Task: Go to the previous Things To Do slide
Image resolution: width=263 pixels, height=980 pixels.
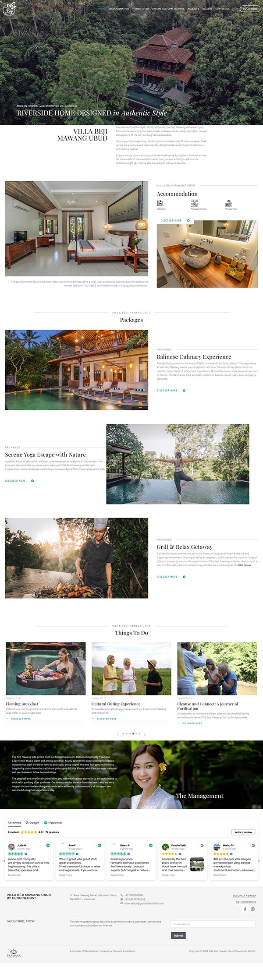Action: [x=118, y=733]
